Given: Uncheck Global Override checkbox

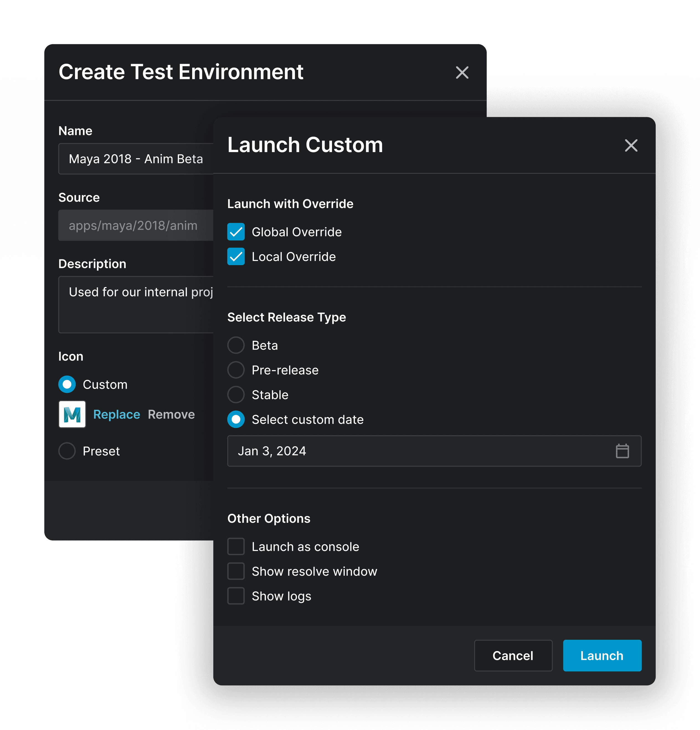Looking at the screenshot, I should coord(236,232).
